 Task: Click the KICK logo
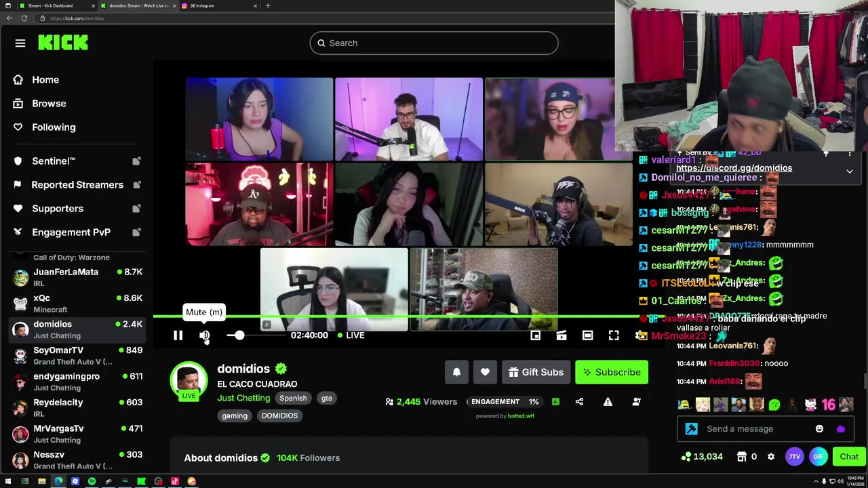click(x=63, y=43)
